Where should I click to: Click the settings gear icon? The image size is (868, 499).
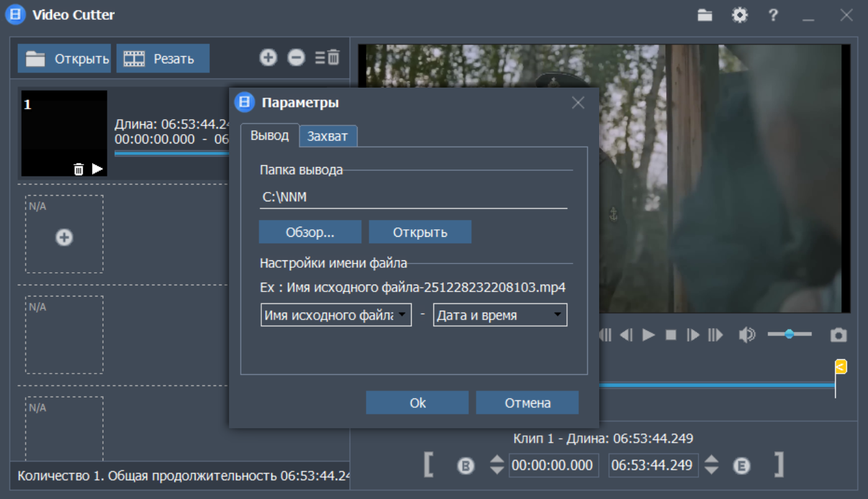tap(739, 16)
